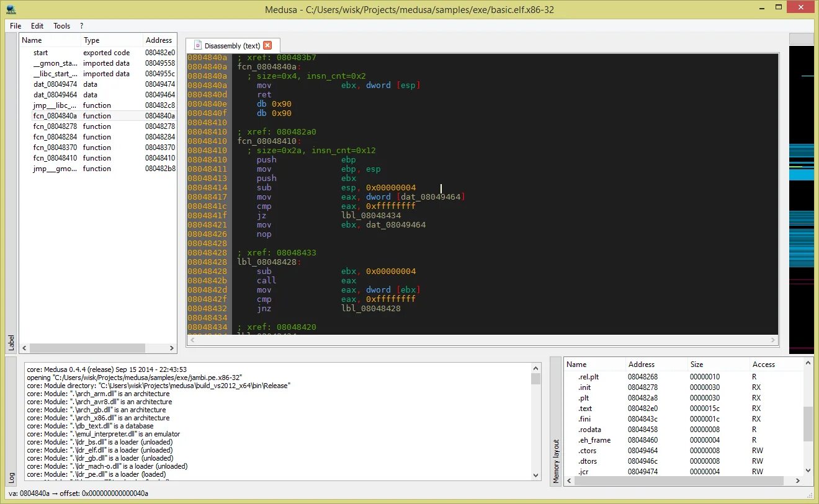Screen dimensions: 819x504
Task: Select the start label row
Action: [x=98, y=53]
